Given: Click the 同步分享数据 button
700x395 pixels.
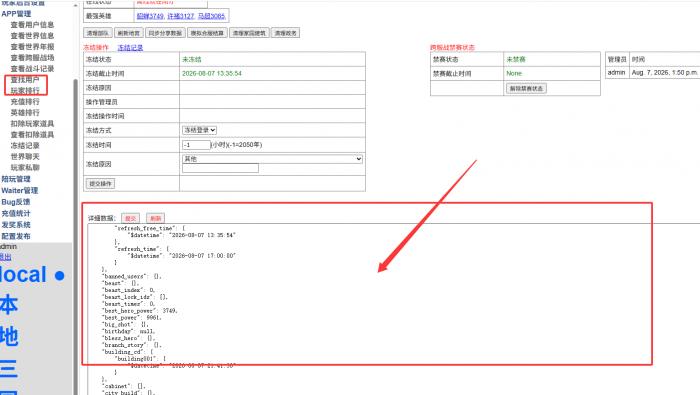Looking at the screenshot, I should click(165, 33).
